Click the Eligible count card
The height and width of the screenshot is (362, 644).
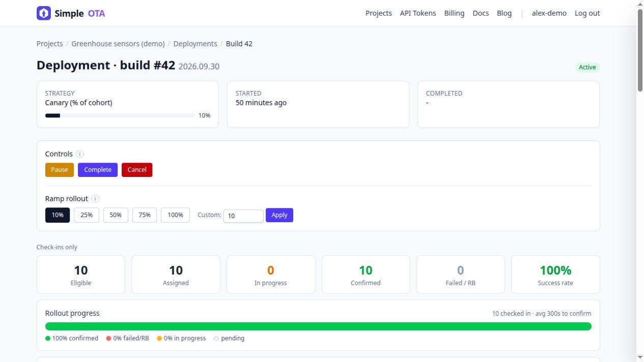point(81,275)
